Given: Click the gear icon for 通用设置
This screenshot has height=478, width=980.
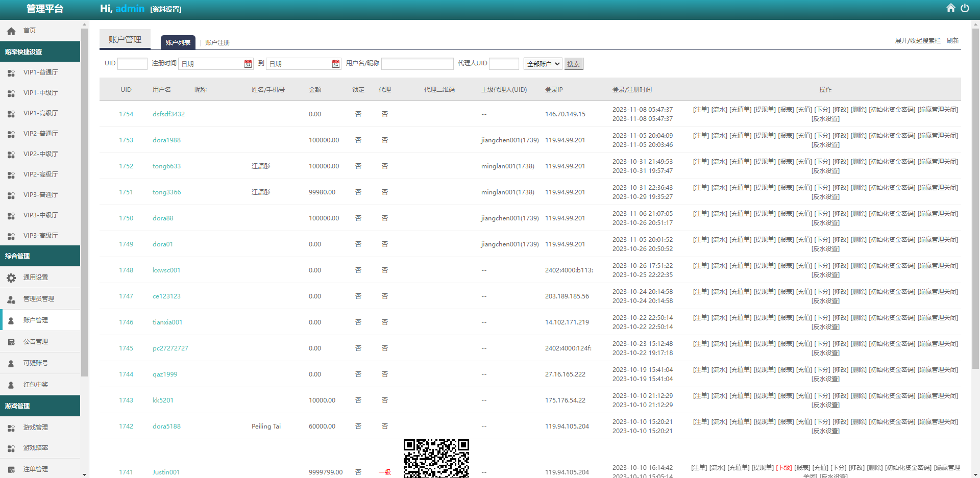Looking at the screenshot, I should (11, 278).
